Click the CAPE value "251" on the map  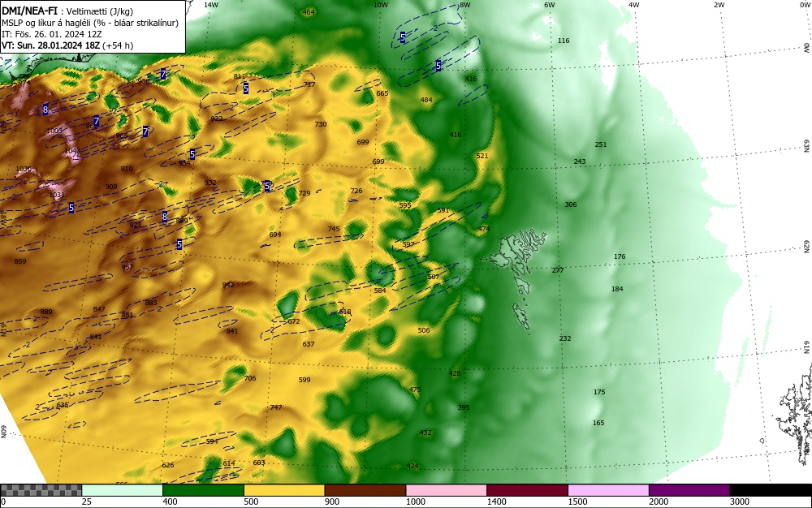pyautogui.click(x=601, y=144)
